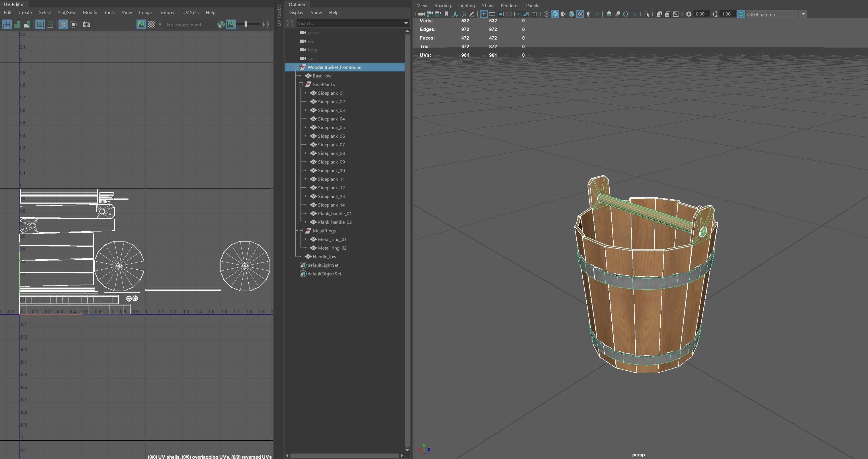868x459 pixels.
Task: Click the smooth shade all cube icon
Action: tap(555, 14)
